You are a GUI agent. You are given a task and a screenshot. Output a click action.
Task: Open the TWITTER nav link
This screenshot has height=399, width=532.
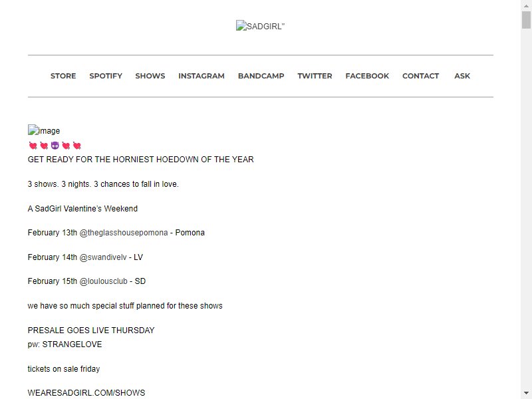[315, 76]
